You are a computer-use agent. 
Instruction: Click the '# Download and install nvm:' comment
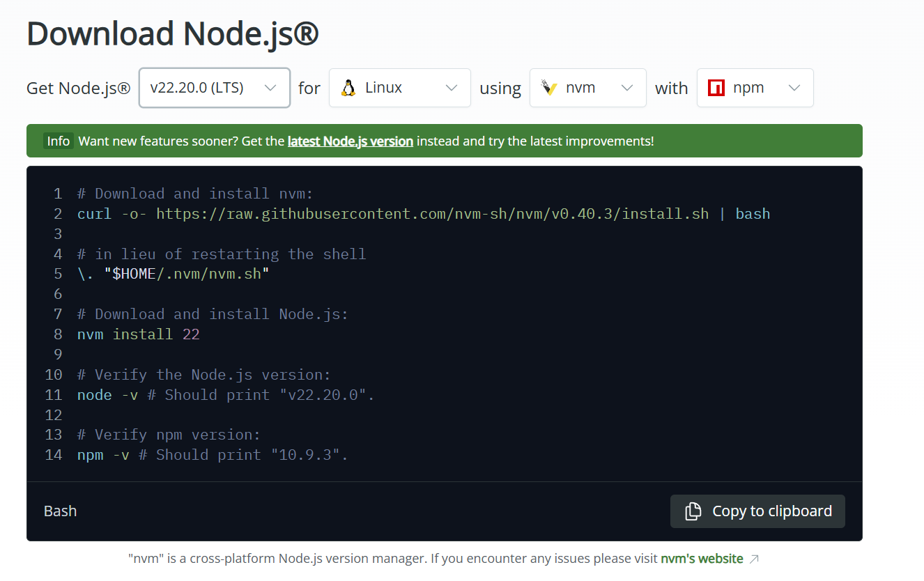coord(195,194)
